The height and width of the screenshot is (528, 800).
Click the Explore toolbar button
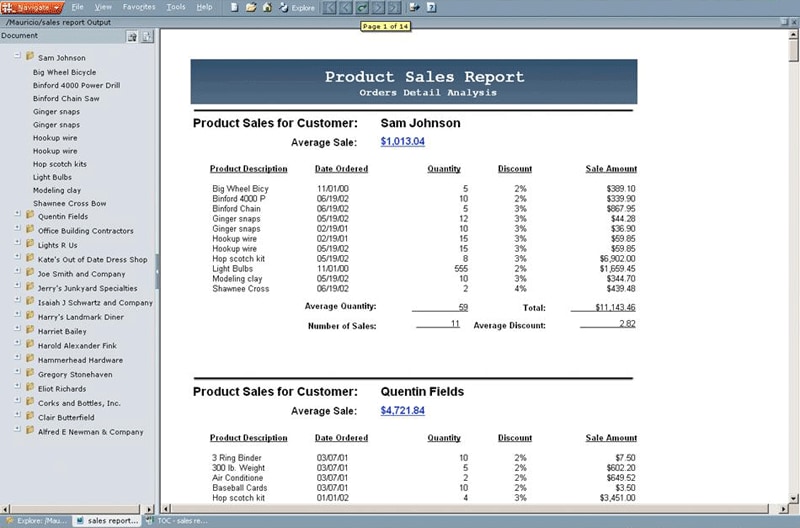tap(297, 8)
